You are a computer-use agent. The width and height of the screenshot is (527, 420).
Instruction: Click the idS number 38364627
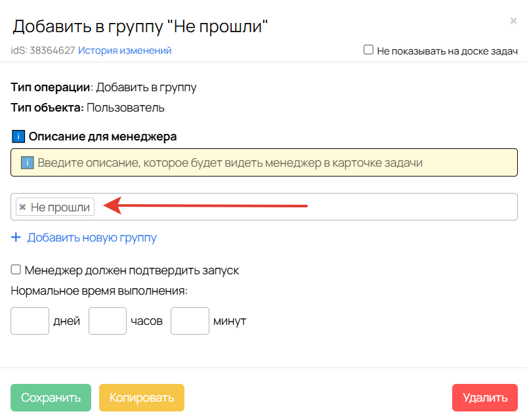click(x=52, y=51)
